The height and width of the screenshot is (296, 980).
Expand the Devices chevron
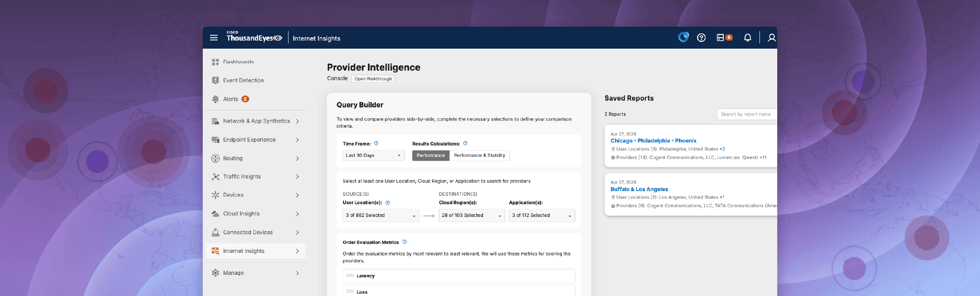[x=297, y=195]
